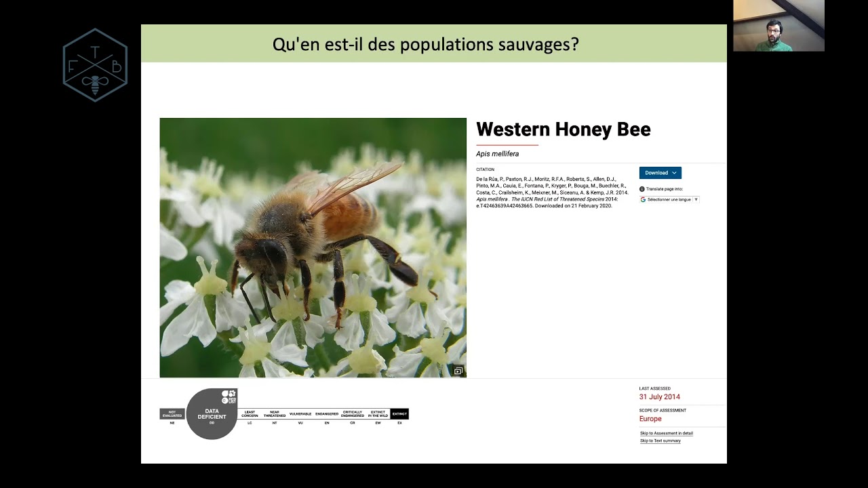
Task: Click the presenter webcam thumbnail
Action: pyautogui.click(x=778, y=26)
